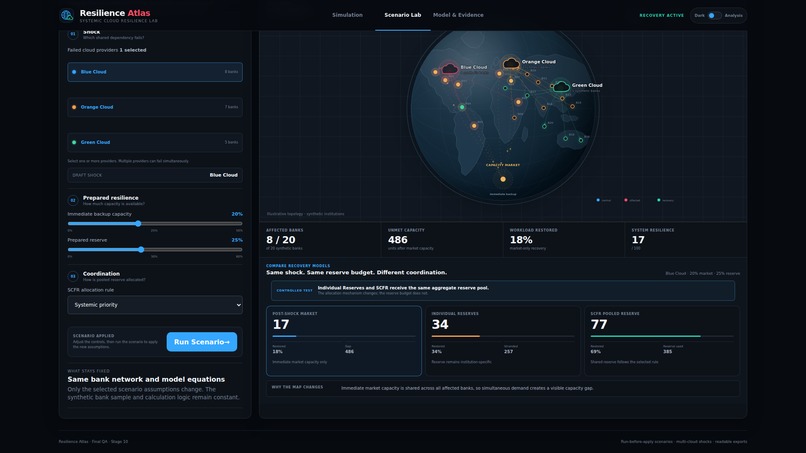Viewport: 806px width, 453px height.
Task: Click the 03 Coordination step badge
Action: pyautogui.click(x=72, y=276)
